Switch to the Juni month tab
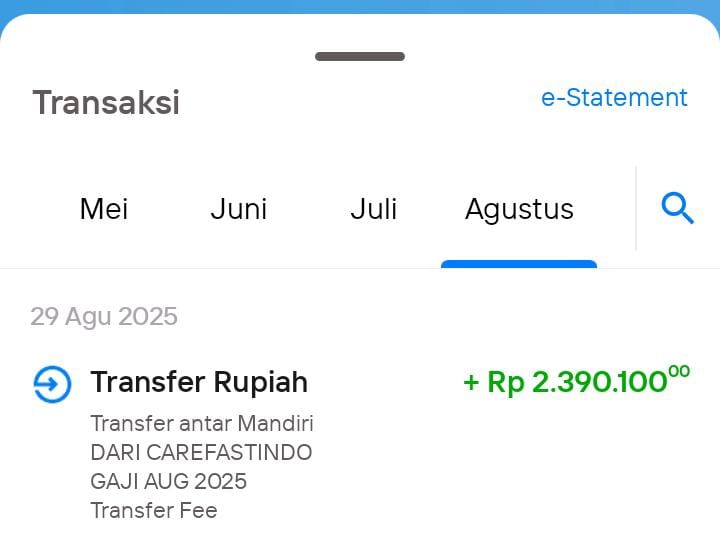Viewport: 720px width, 538px height. (x=239, y=209)
